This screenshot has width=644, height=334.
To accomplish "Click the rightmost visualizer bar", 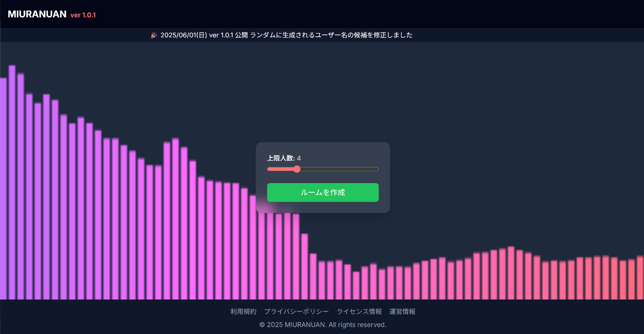I will 640,278.
